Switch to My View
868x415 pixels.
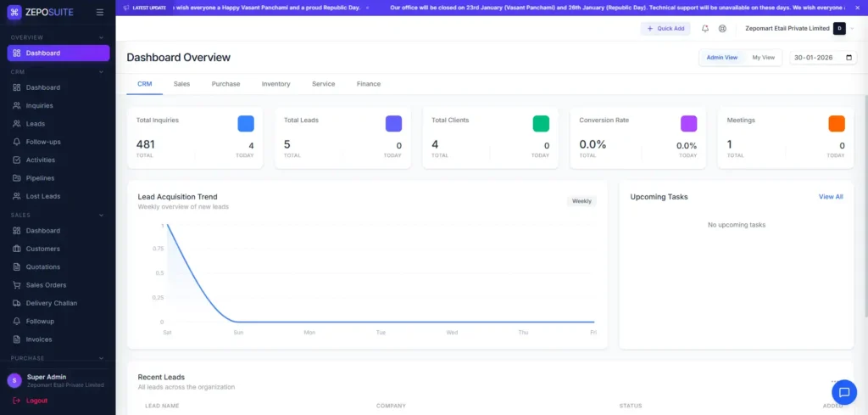(x=763, y=58)
